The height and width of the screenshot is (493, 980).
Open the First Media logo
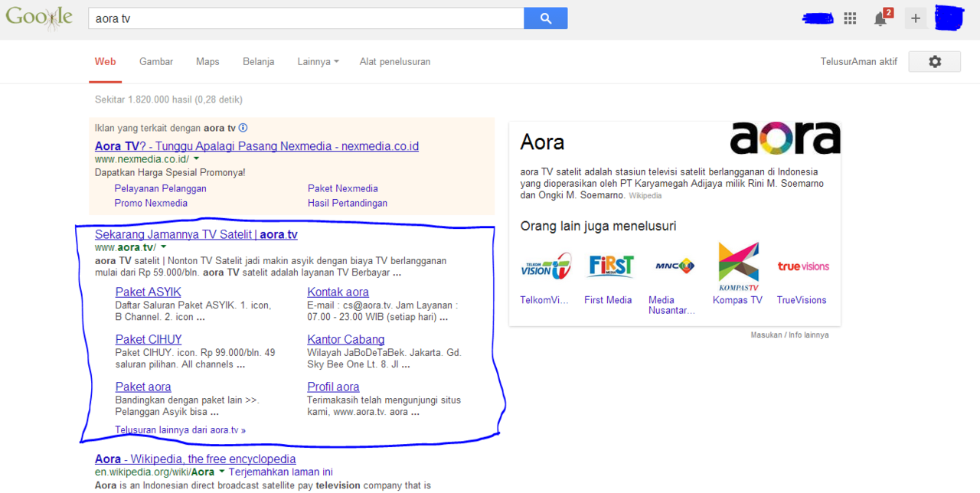pyautogui.click(x=610, y=266)
